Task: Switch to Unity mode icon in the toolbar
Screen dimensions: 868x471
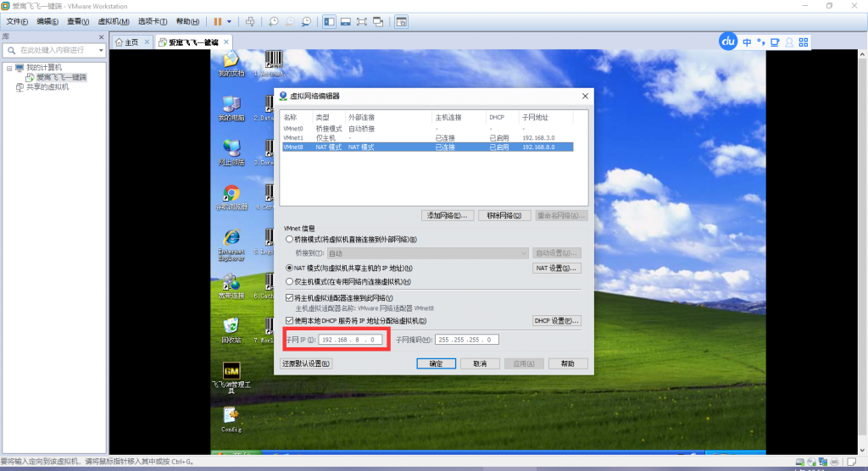Action: click(x=378, y=21)
